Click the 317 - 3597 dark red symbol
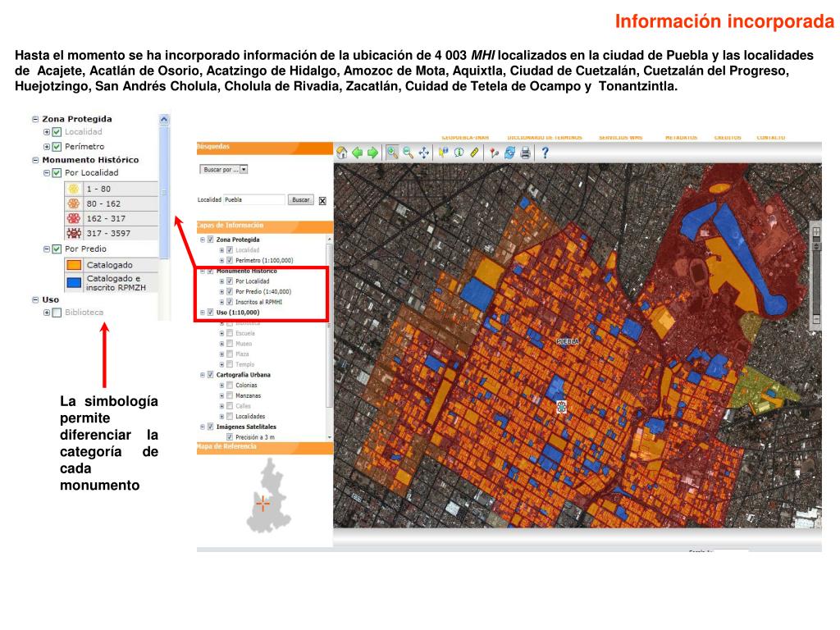 (x=73, y=233)
